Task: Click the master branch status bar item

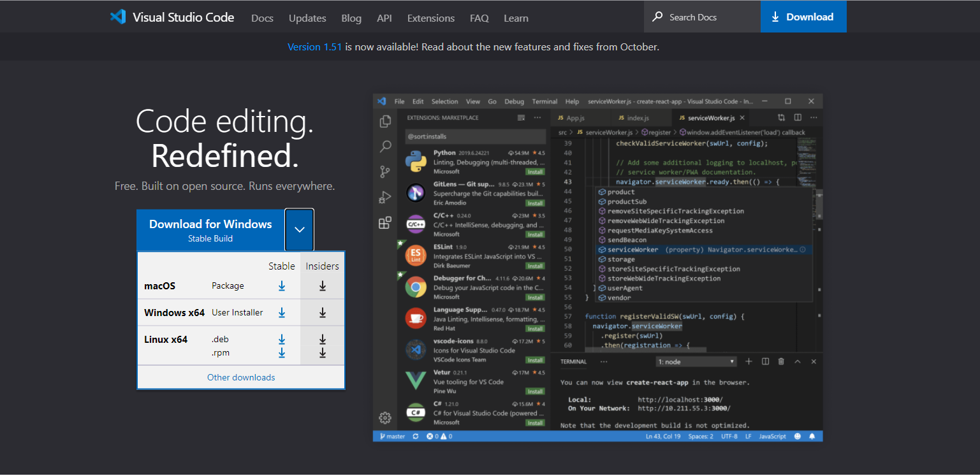Action: (393, 436)
